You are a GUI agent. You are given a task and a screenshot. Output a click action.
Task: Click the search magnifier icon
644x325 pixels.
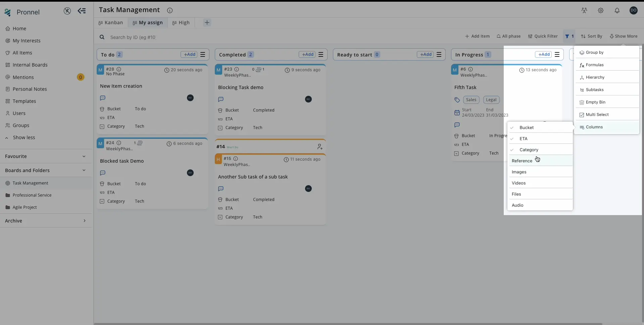tap(102, 37)
